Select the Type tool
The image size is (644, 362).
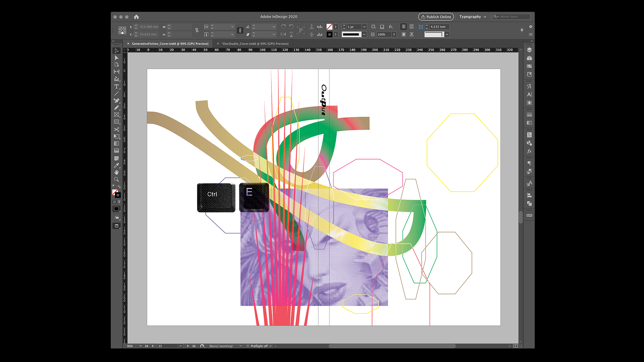[116, 86]
